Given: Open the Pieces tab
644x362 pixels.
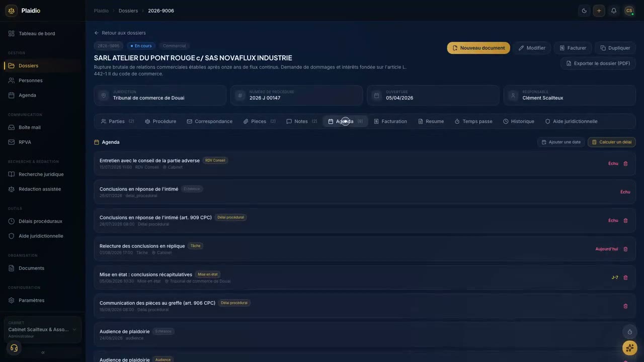Looking at the screenshot, I should click(x=260, y=121).
